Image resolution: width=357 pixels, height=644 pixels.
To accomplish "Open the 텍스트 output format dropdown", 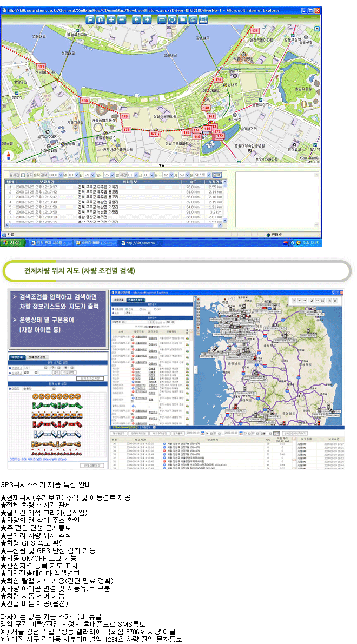I will click(203, 175).
